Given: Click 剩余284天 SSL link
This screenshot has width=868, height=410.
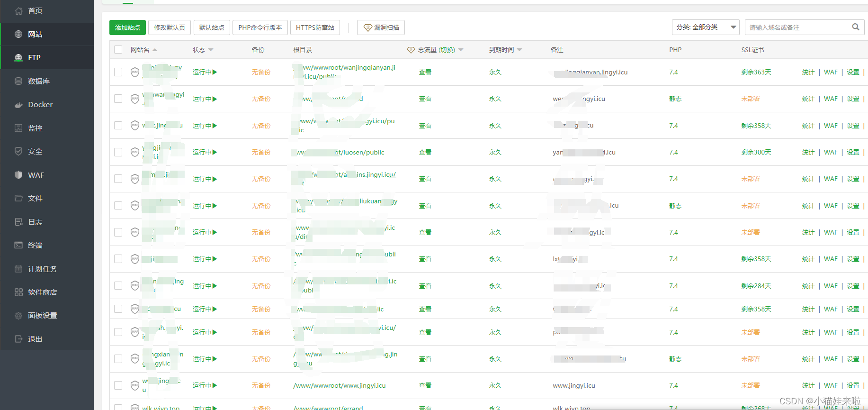Looking at the screenshot, I should 756,286.
